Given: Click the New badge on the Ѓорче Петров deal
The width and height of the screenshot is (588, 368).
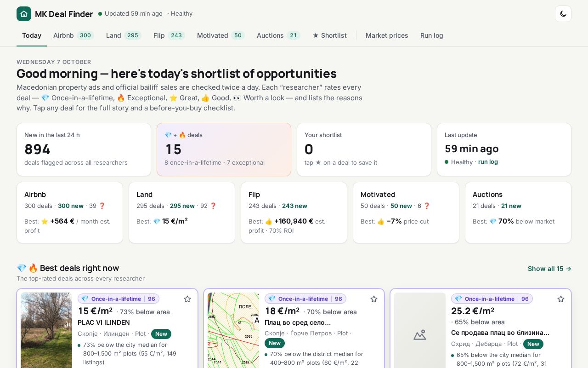Looking at the screenshot, I should [275, 343].
